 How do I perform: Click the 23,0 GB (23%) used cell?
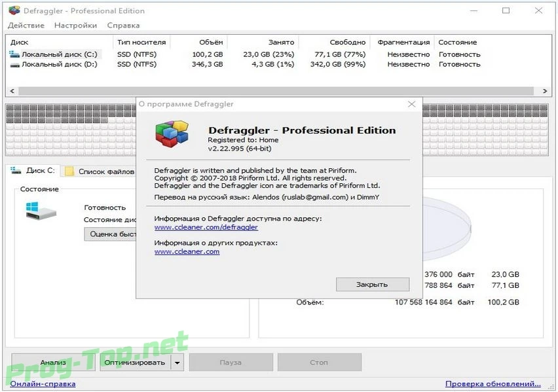pyautogui.click(x=269, y=54)
